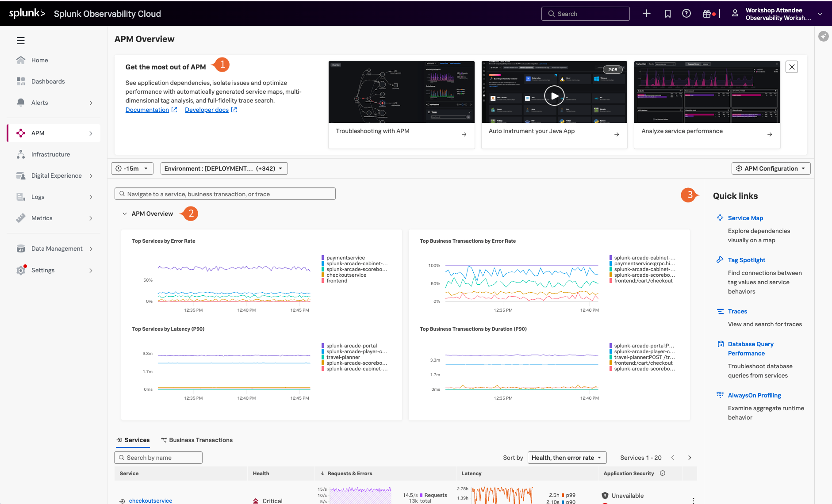Click the Digital Experience icon
This screenshot has height=504, width=832.
pyautogui.click(x=21, y=176)
